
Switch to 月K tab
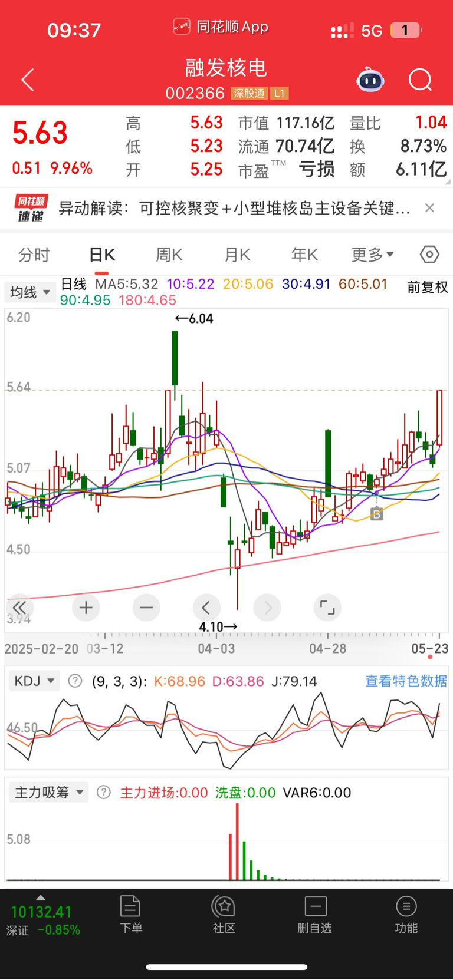[x=237, y=255]
